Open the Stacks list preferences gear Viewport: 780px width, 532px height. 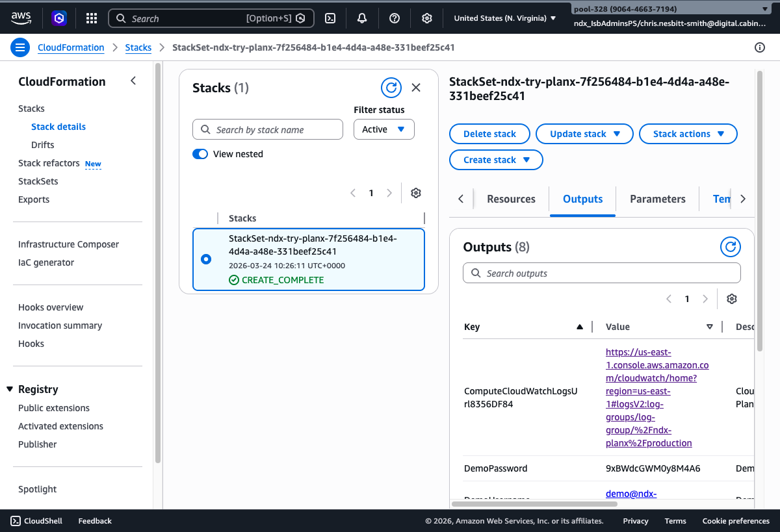coord(415,193)
